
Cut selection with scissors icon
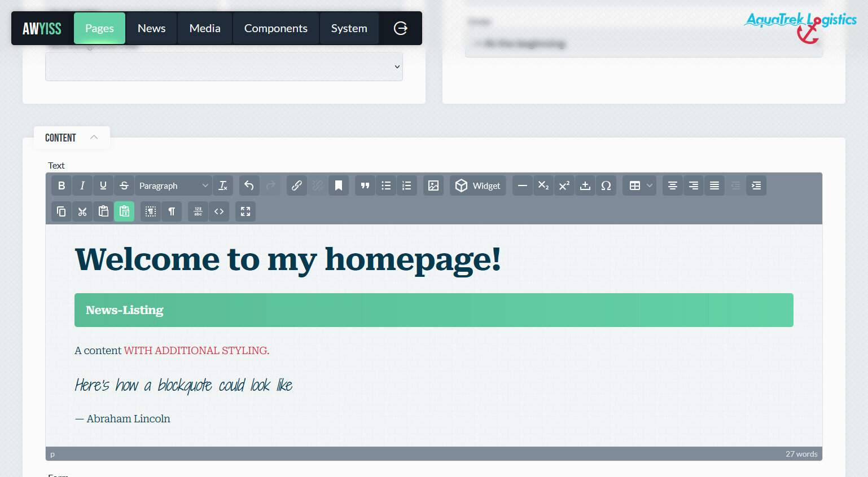(82, 211)
